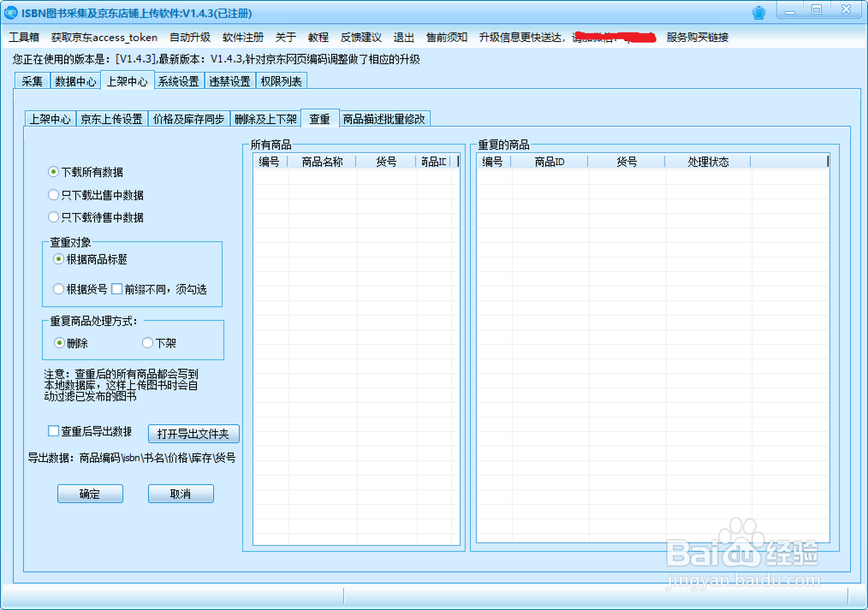Click the app logo icon in title bar
The image size is (868, 610).
point(10,13)
